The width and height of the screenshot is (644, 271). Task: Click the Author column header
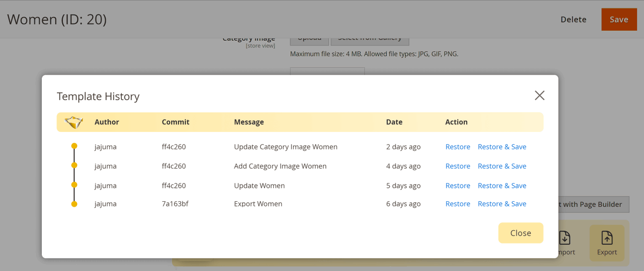[107, 122]
